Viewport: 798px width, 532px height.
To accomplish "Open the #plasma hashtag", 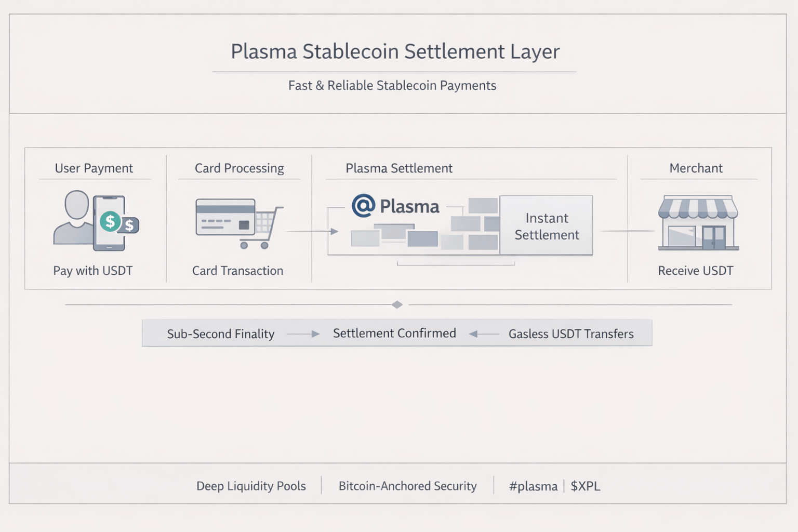I will click(533, 486).
